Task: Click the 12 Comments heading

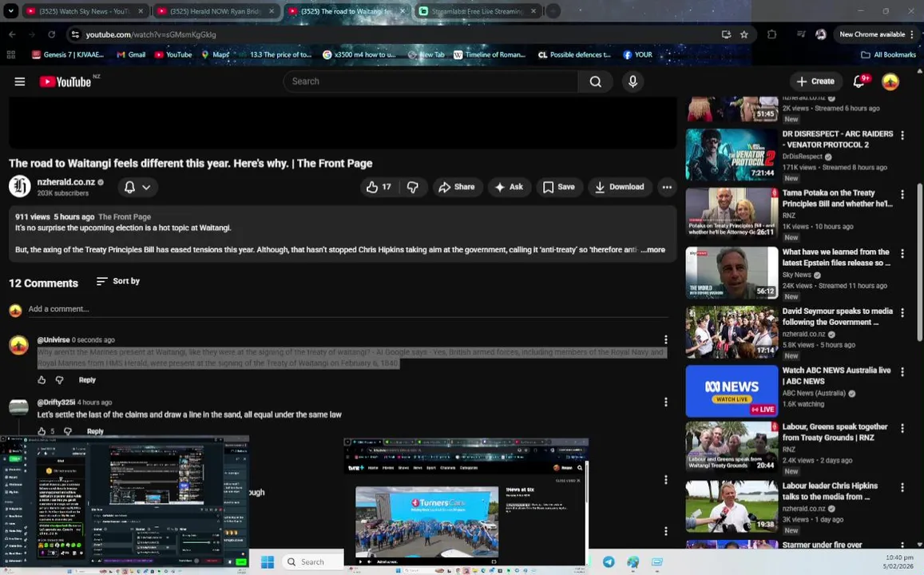Action: click(x=44, y=283)
